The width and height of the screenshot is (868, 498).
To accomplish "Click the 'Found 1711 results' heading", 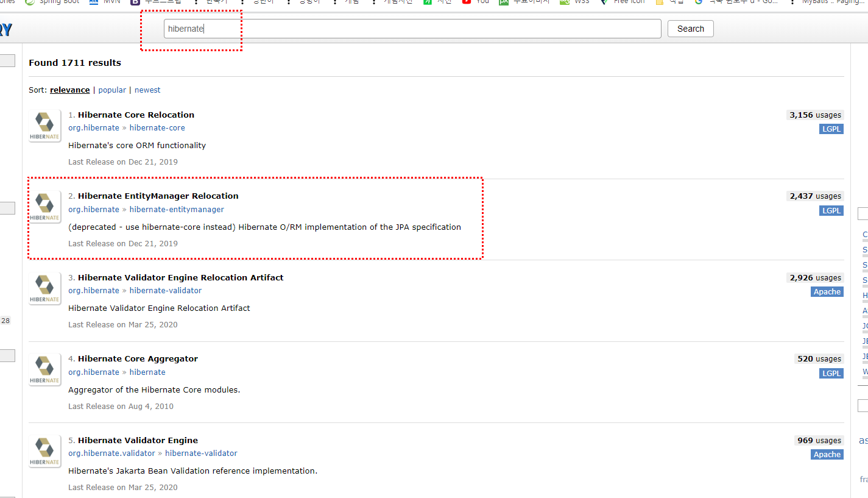I will pos(75,63).
